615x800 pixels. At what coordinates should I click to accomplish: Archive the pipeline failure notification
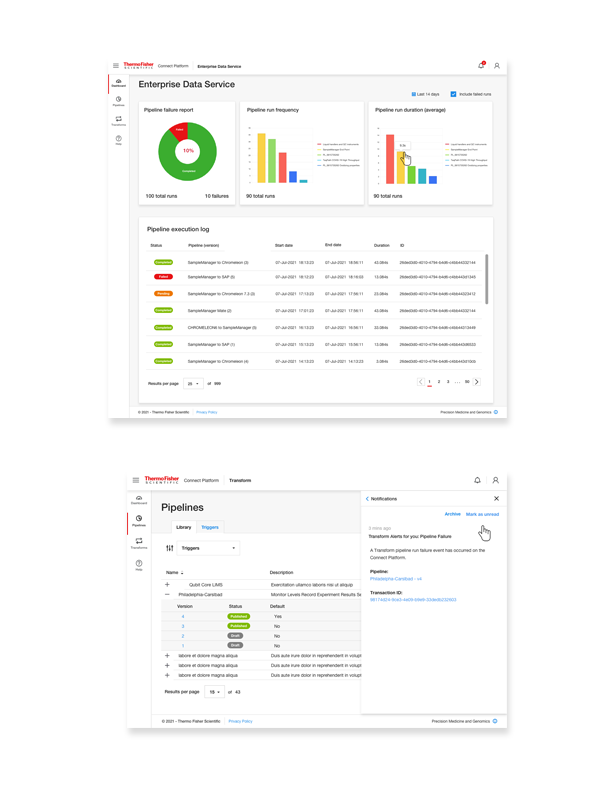coord(452,514)
